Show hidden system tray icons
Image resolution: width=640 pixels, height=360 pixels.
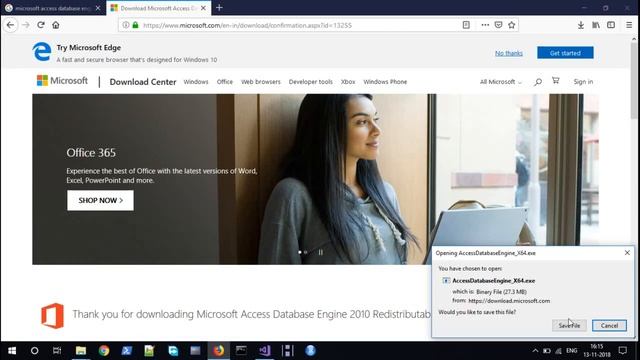pyautogui.click(x=535, y=351)
